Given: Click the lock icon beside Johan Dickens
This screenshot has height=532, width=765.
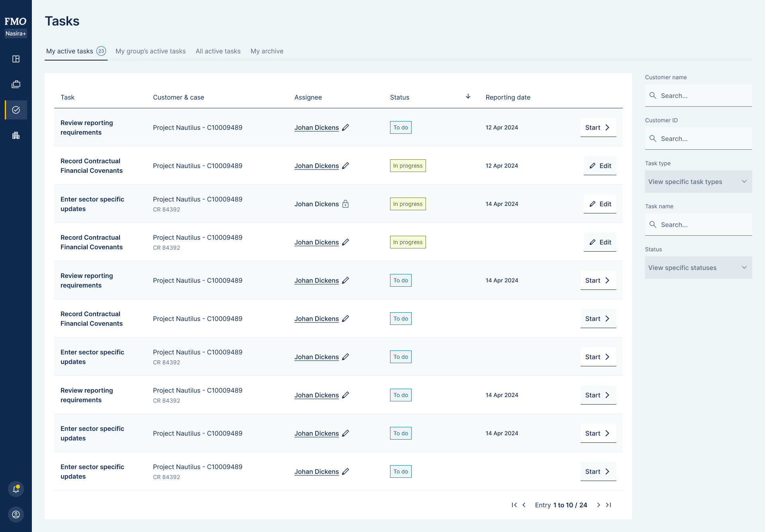Looking at the screenshot, I should tap(345, 204).
